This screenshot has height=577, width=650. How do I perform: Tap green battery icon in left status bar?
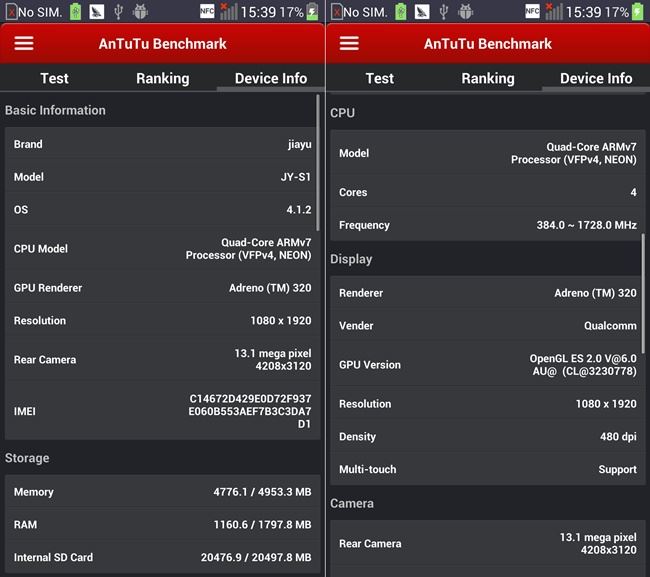pos(75,12)
